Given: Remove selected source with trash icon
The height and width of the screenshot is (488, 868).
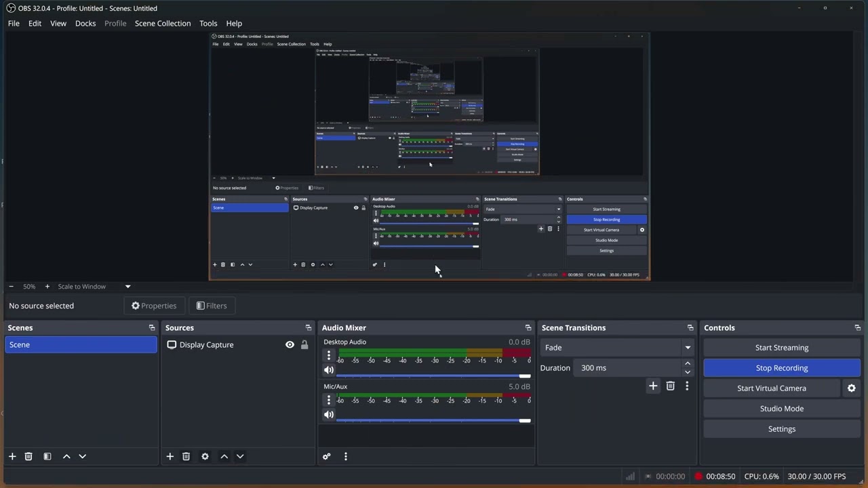Looking at the screenshot, I should tap(186, 456).
